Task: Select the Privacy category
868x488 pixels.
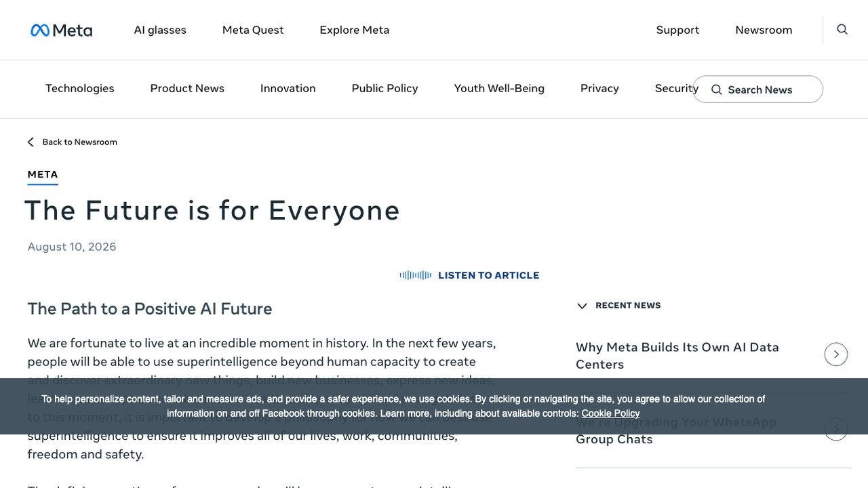Action: (599, 88)
